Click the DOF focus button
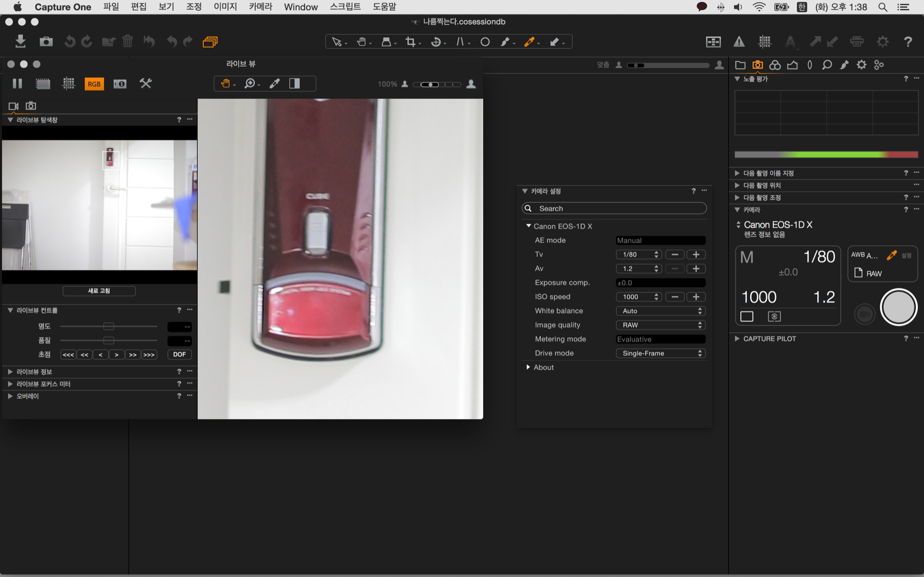The image size is (924, 577). coord(179,354)
